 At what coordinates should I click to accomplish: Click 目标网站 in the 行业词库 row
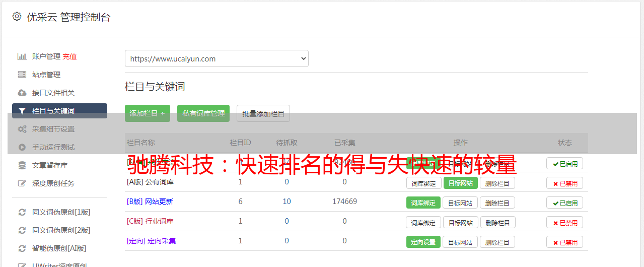coord(460,222)
